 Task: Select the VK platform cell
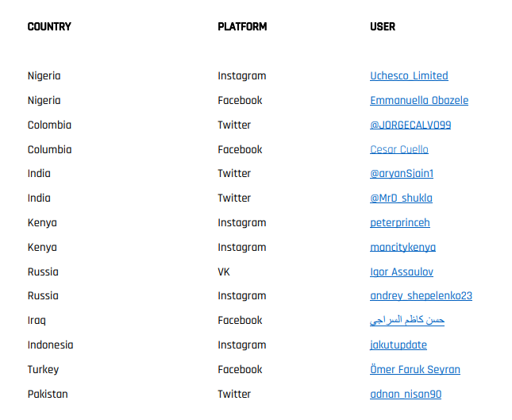pyautogui.click(x=224, y=272)
